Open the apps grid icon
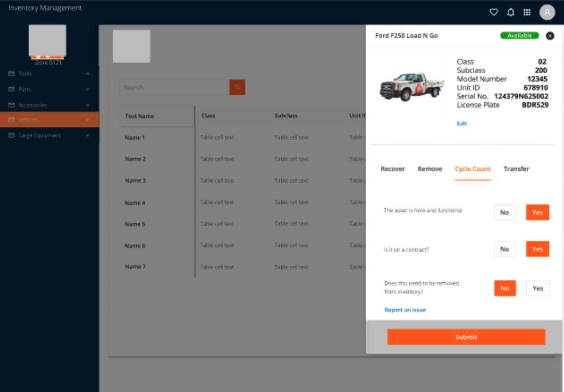564x392 pixels. coord(527,12)
